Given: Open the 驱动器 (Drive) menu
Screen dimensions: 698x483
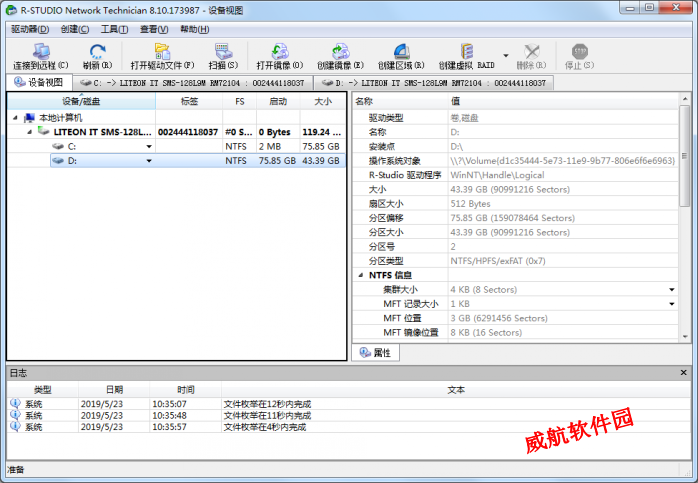Looking at the screenshot, I should pyautogui.click(x=32, y=29).
